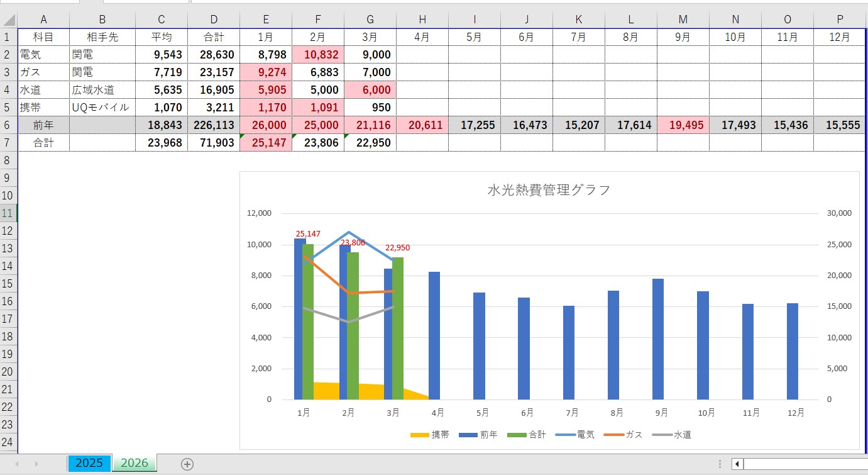Click the horizontal scrollbar track
The image size is (868, 475).
pos(805,464)
